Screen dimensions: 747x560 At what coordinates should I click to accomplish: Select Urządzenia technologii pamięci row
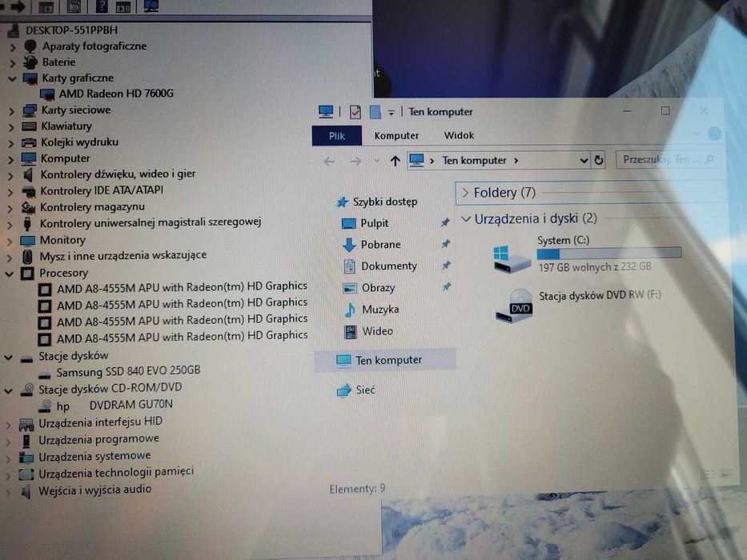tap(116, 473)
